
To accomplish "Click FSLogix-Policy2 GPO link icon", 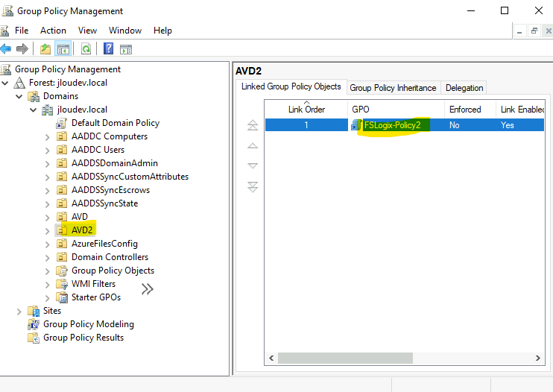I will 356,124.
